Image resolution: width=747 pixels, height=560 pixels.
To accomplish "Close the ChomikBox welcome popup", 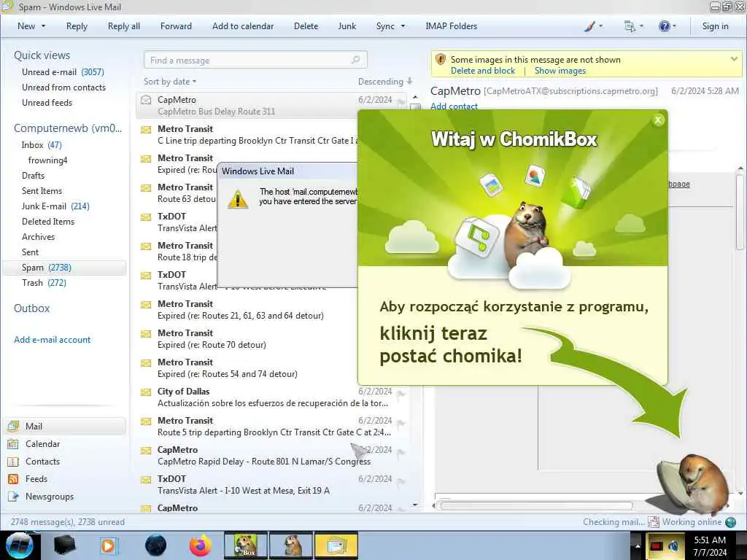I will pos(658,120).
